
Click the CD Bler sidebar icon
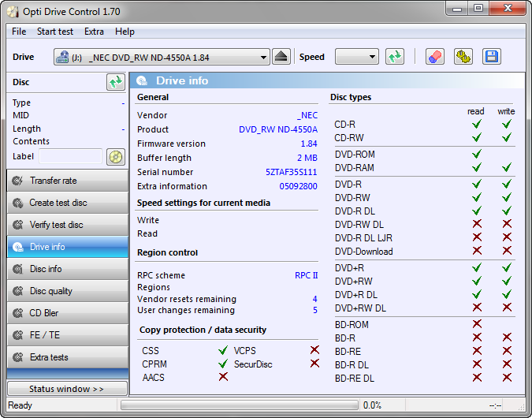pyautogui.click(x=17, y=313)
